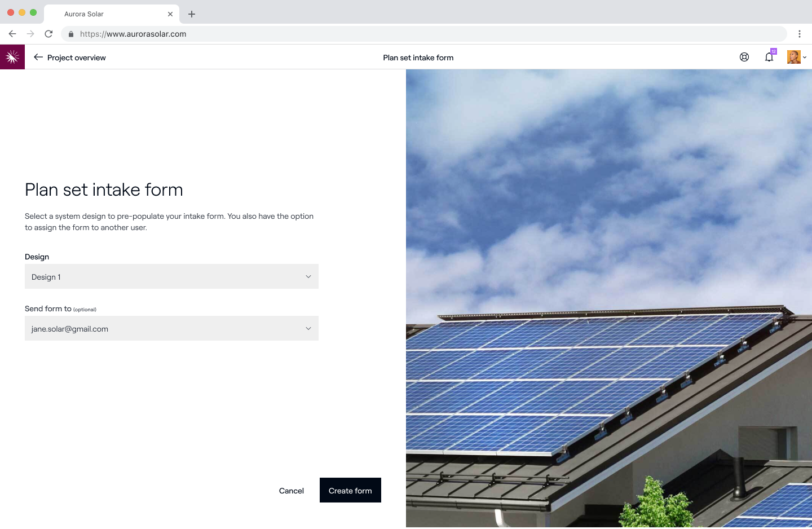Open browser three-dot menu
This screenshot has height=529, width=812.
(800, 34)
